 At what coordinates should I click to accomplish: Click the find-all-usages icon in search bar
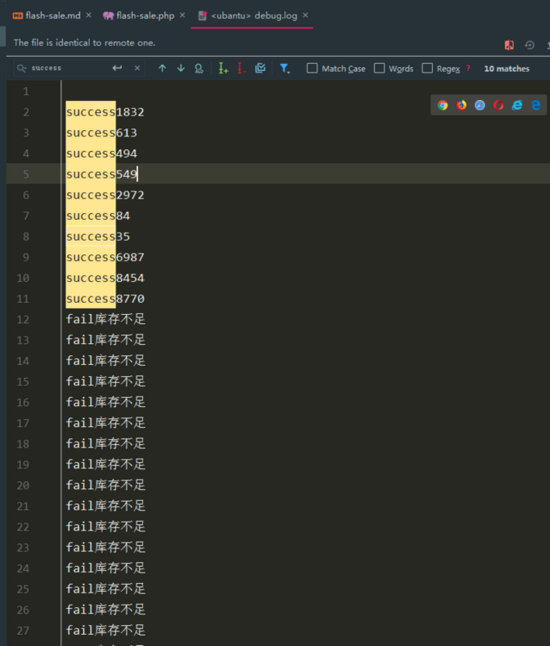[x=199, y=68]
